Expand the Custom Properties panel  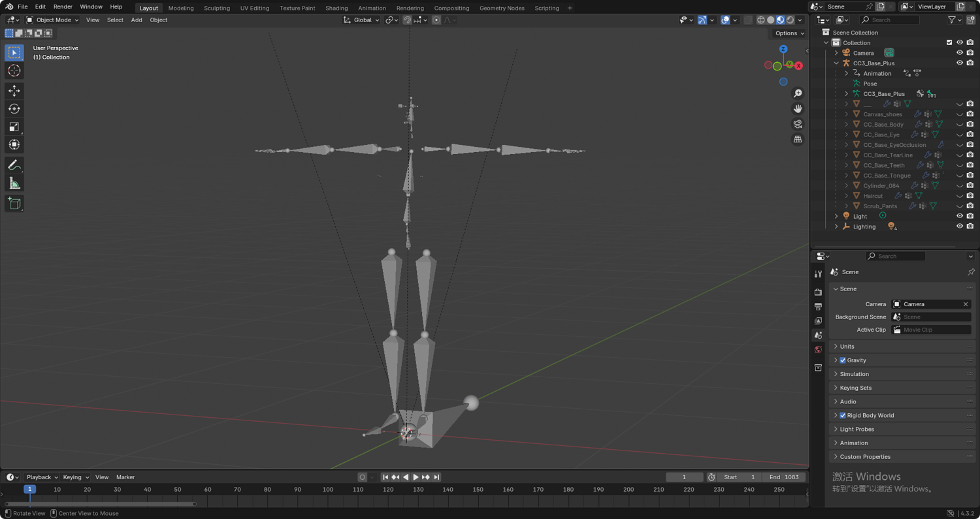click(x=902, y=456)
